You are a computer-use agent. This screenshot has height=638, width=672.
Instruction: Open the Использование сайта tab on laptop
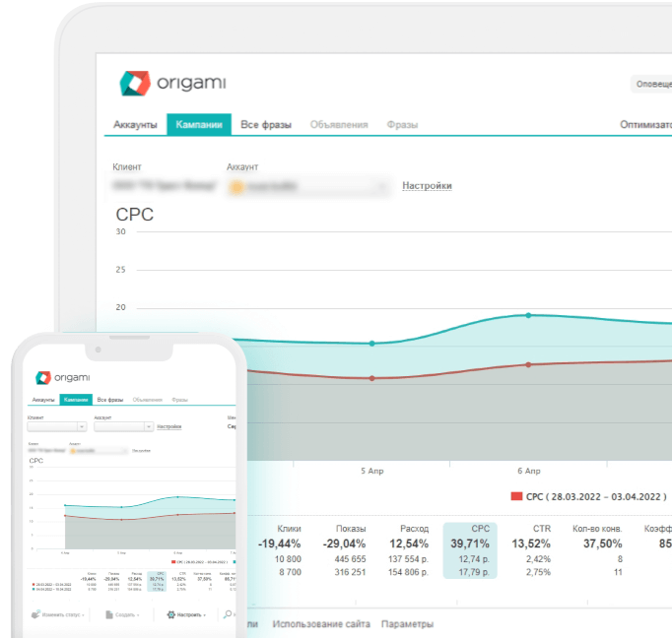[x=321, y=624]
